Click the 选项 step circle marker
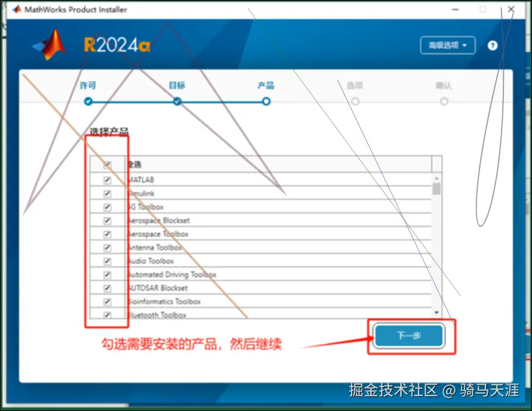532x411 pixels. point(355,101)
